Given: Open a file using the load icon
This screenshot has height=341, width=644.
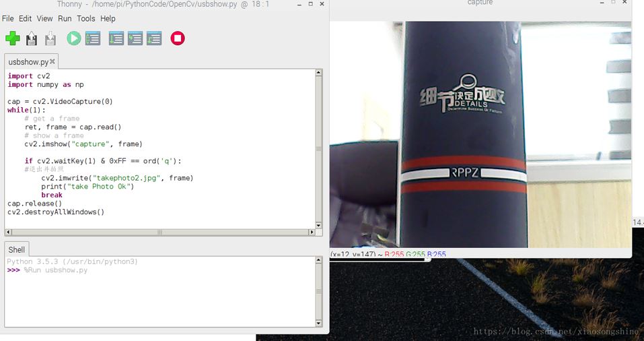Looking at the screenshot, I should coord(32,38).
